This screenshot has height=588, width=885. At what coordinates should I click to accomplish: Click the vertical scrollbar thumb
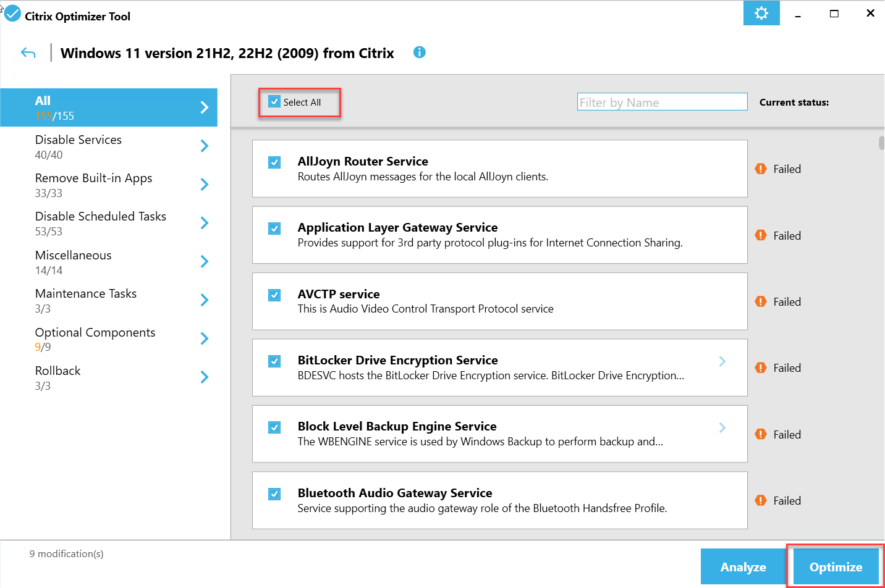pos(881,143)
